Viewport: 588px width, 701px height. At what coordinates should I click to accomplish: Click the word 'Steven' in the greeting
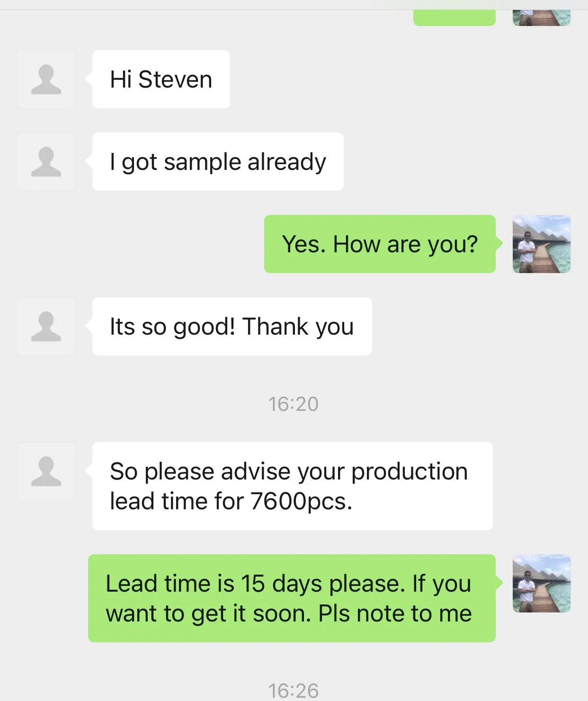click(175, 80)
